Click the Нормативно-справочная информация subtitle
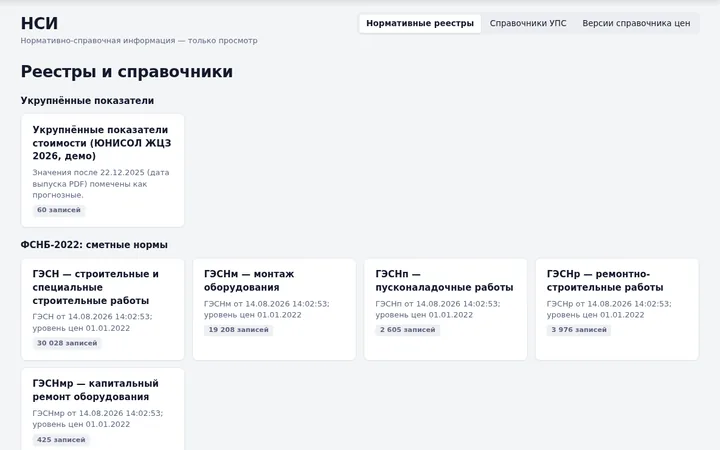This screenshot has width=720, height=450. point(139,40)
